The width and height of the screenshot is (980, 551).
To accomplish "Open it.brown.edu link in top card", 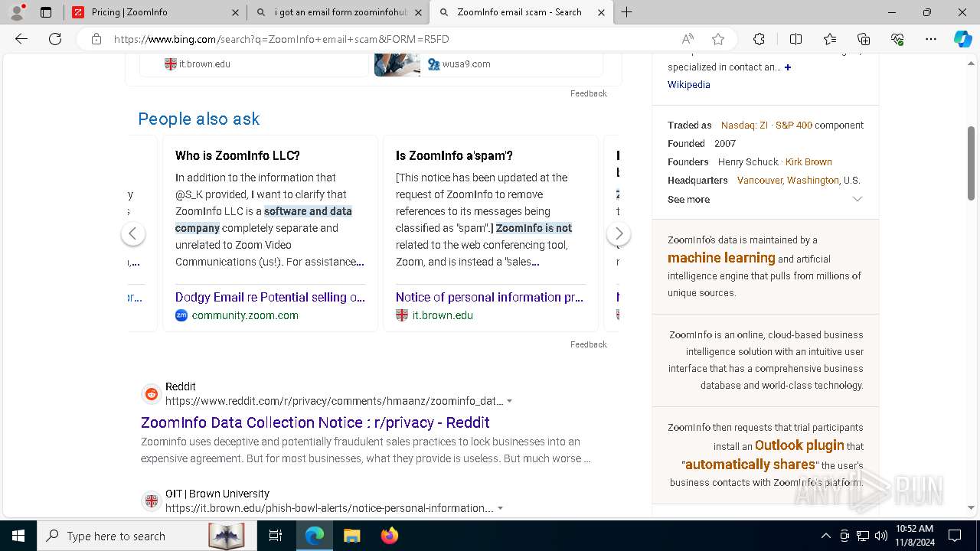I will [204, 64].
